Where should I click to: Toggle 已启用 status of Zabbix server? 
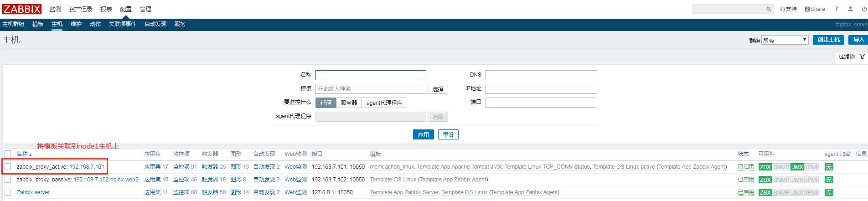click(746, 192)
